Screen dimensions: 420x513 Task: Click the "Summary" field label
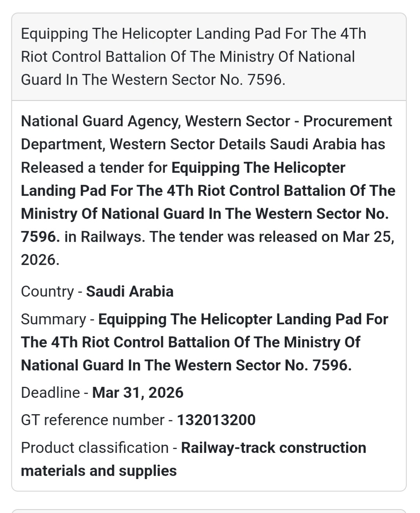pyautogui.click(x=53, y=320)
